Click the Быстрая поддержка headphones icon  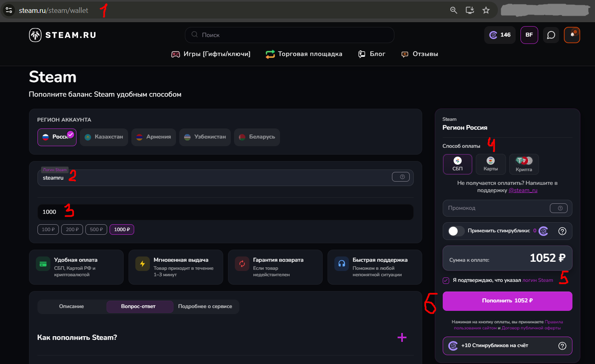(342, 264)
